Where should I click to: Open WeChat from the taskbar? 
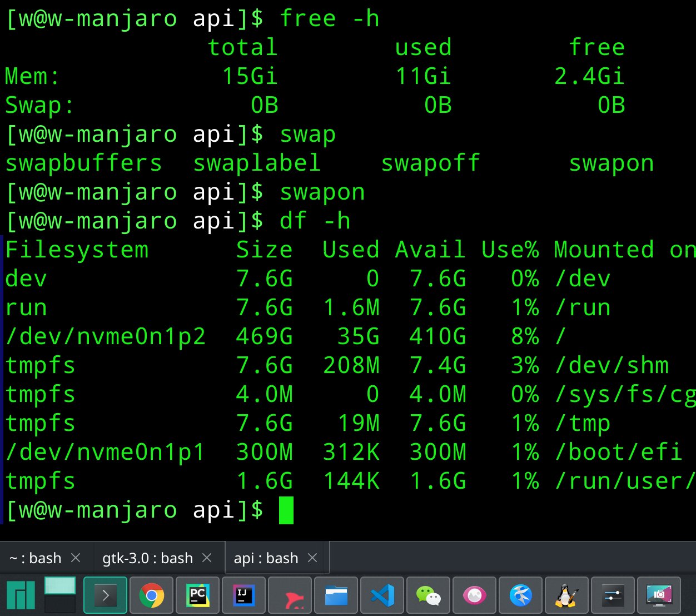(429, 595)
